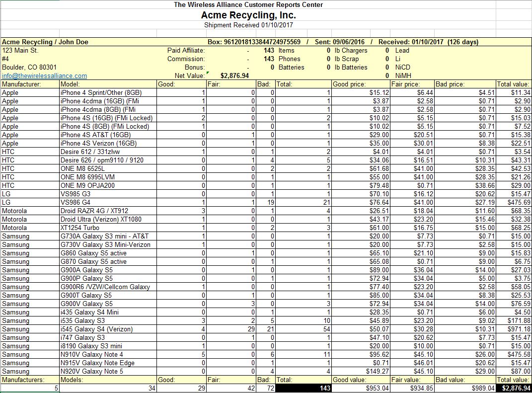This screenshot has width=532, height=393.
Task: Select the Acme Recycling, Inc. title cell
Action: [x=248, y=15]
